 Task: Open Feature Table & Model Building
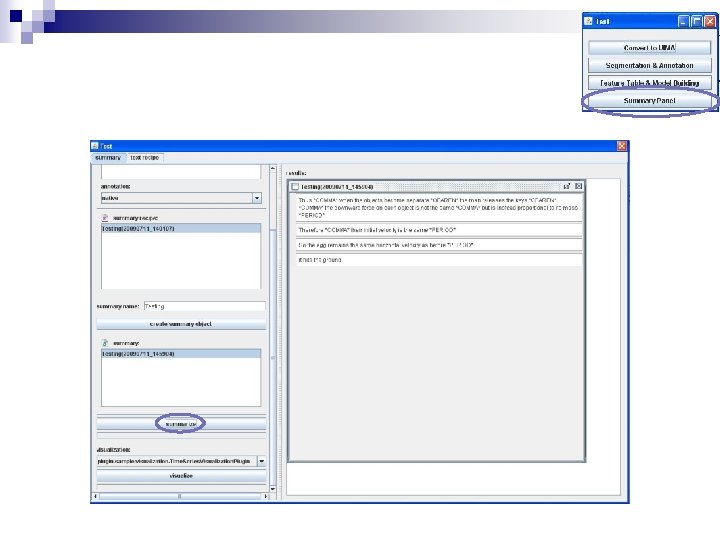click(649, 83)
